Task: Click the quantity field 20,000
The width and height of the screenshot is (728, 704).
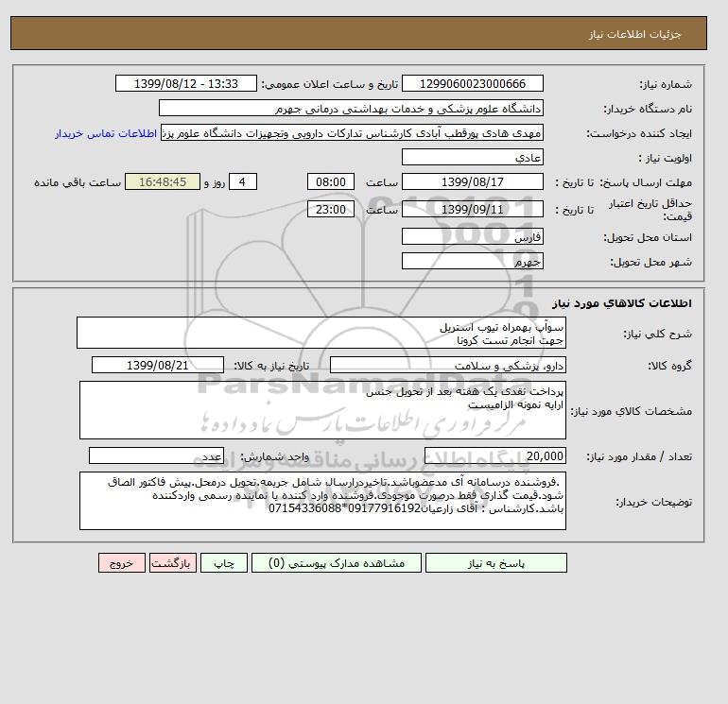Action: tap(494, 455)
